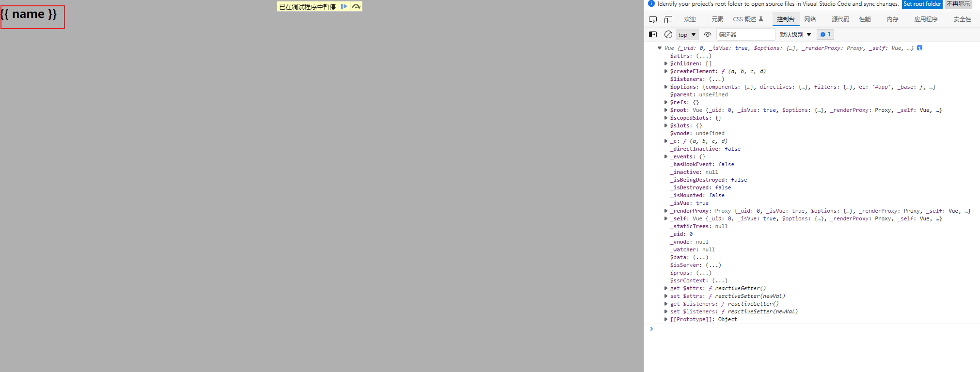Dismiss the banner with 不再显示

tap(958, 4)
